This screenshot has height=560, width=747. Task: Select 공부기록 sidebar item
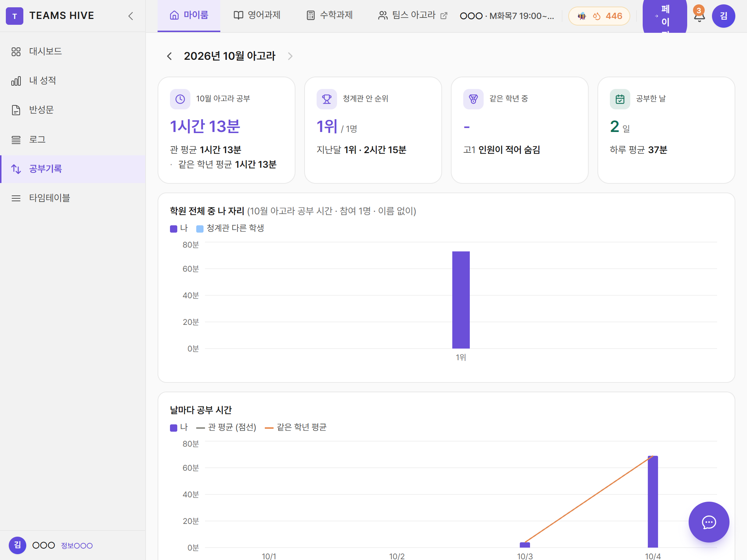point(73,169)
